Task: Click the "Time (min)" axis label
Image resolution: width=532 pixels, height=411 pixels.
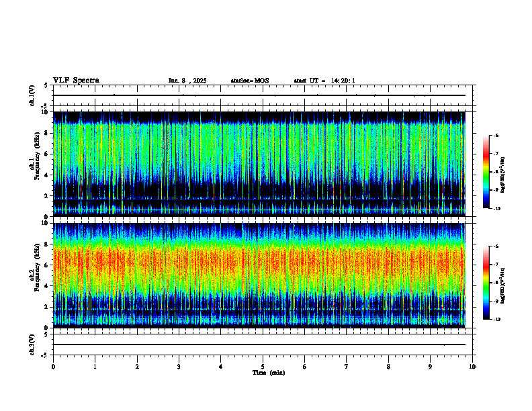Action: point(269,373)
